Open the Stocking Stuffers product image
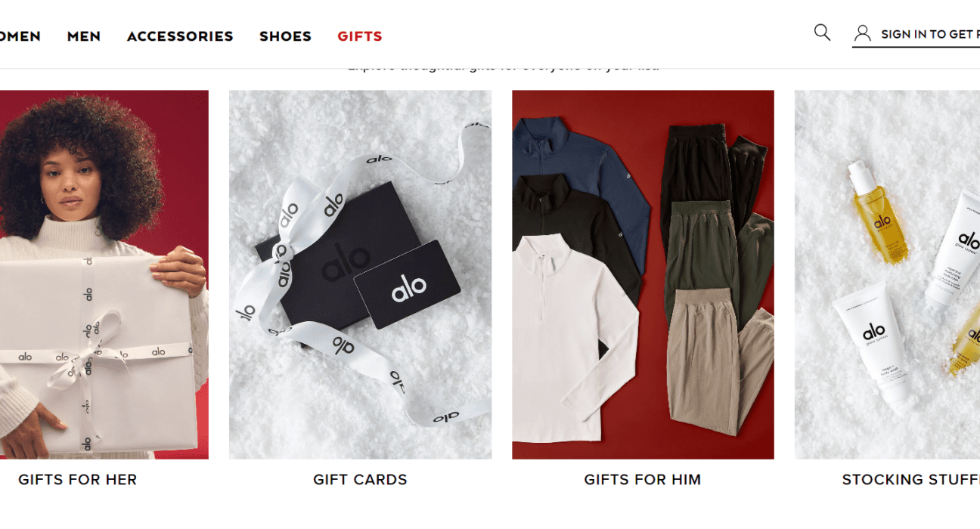 (887, 274)
